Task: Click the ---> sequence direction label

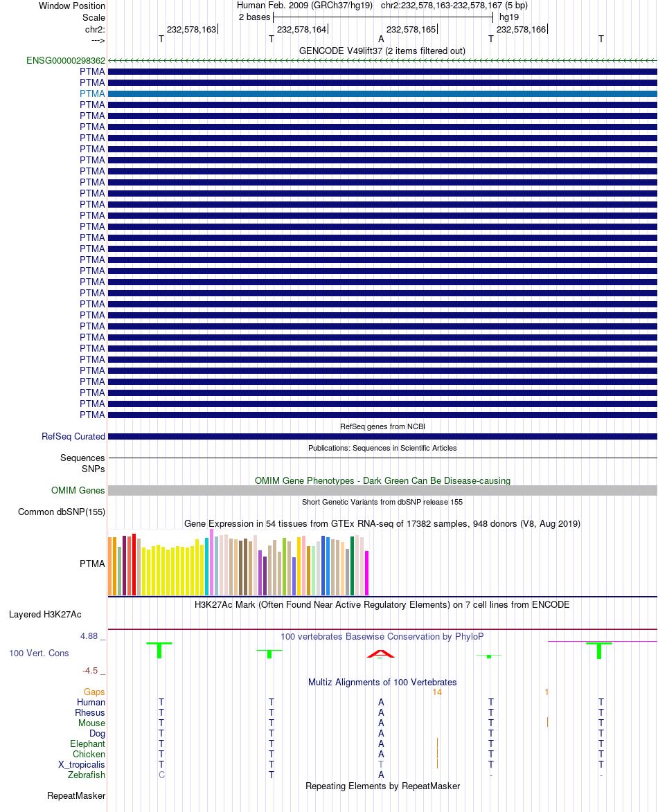Action: pyautogui.click(x=98, y=40)
